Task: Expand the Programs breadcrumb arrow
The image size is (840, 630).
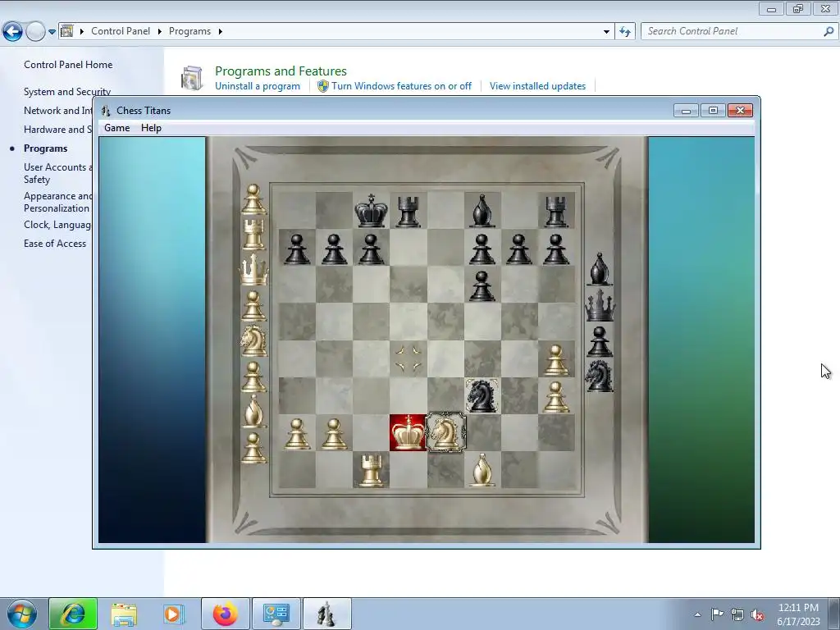Action: (x=220, y=32)
